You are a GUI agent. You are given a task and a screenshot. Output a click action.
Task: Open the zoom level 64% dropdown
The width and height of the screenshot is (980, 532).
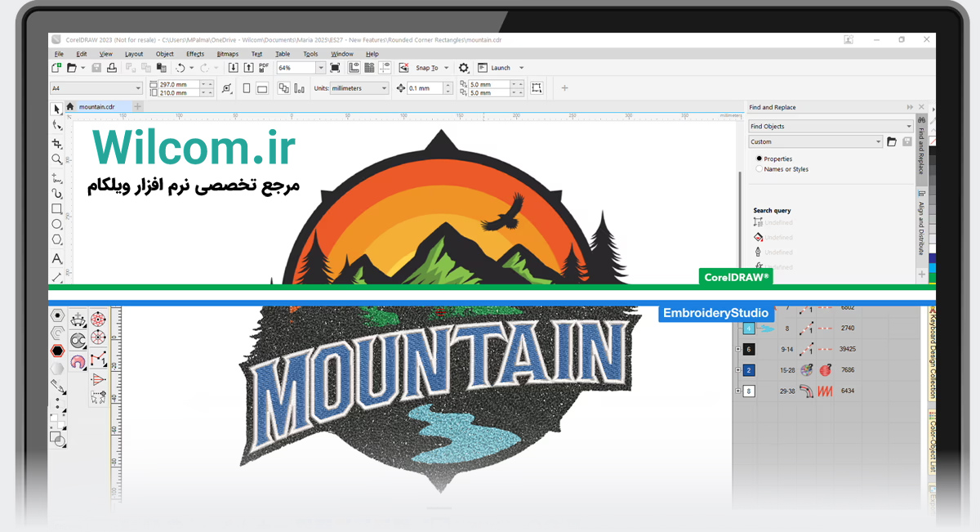[x=321, y=68]
